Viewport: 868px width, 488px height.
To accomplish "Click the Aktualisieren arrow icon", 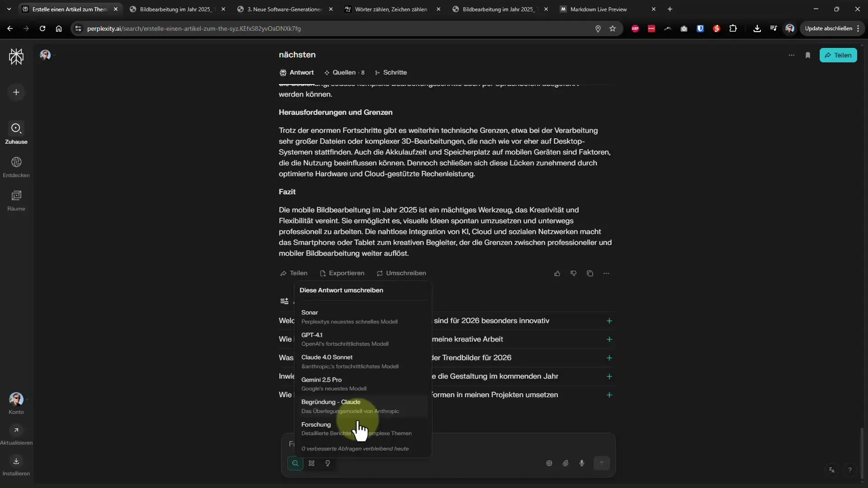I will point(16,430).
